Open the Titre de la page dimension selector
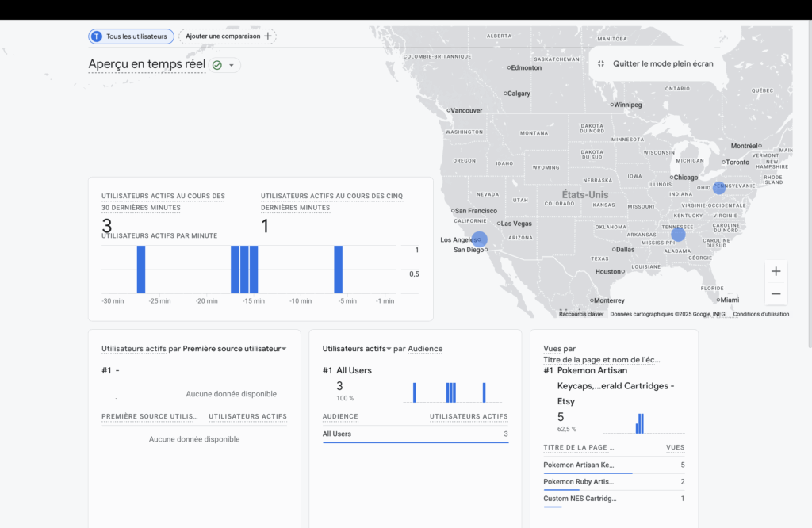The height and width of the screenshot is (528, 812). click(602, 359)
